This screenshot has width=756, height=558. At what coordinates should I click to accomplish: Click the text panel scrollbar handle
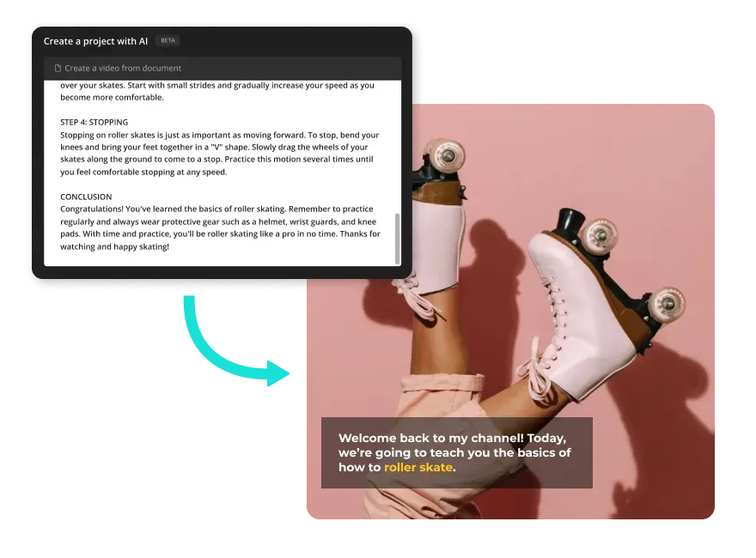tap(397, 239)
